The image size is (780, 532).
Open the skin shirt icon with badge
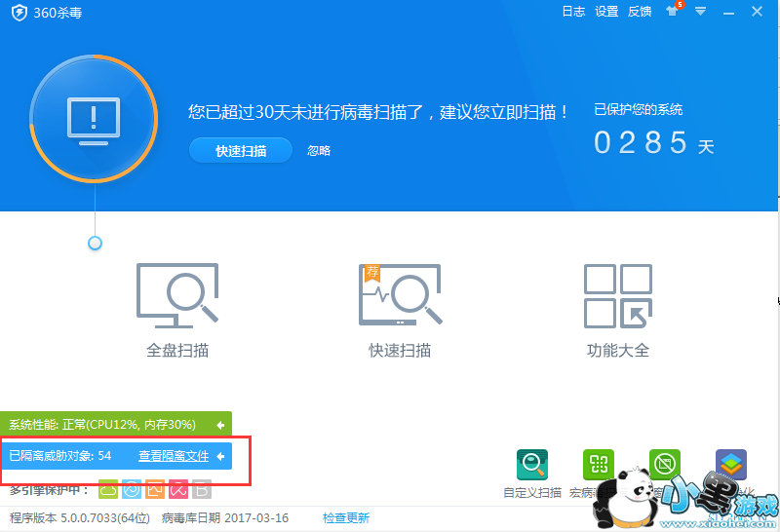coord(674,10)
